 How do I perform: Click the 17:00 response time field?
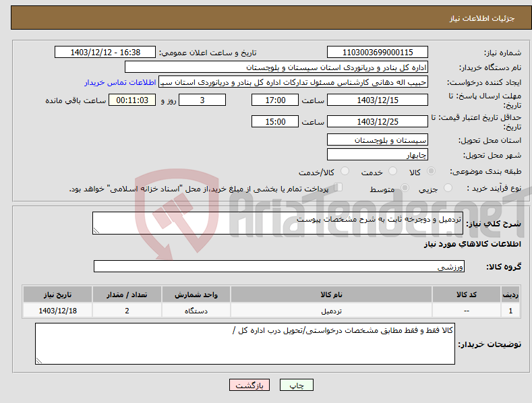(x=275, y=100)
